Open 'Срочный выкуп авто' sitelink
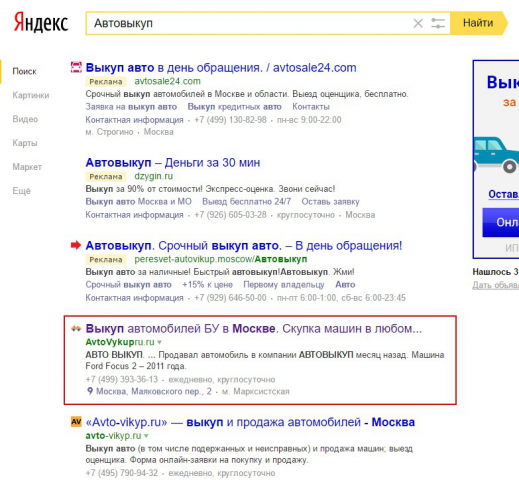The image size is (519, 480). click(x=128, y=285)
